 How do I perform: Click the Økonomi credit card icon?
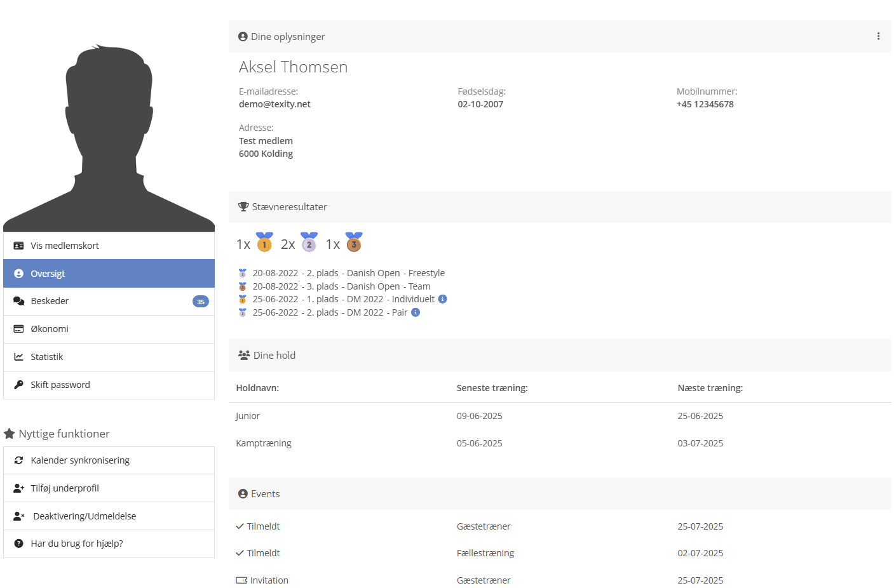pyautogui.click(x=18, y=329)
